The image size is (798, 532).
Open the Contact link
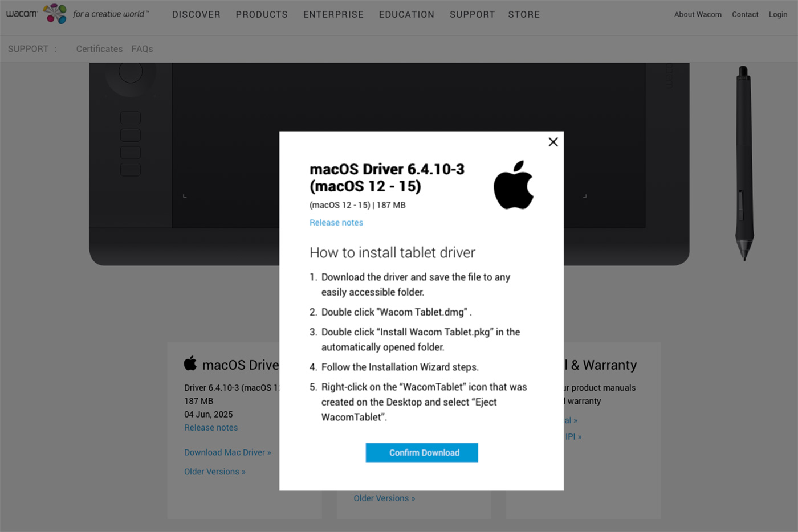coord(745,14)
